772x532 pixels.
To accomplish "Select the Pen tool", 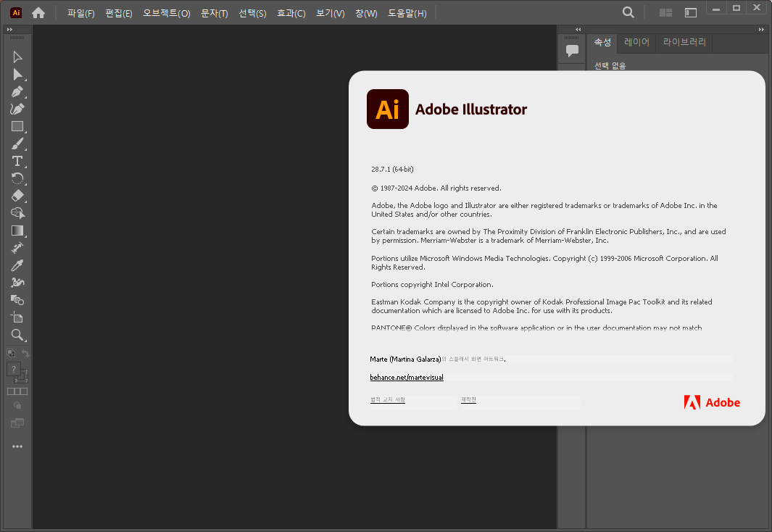I will pos(17,92).
